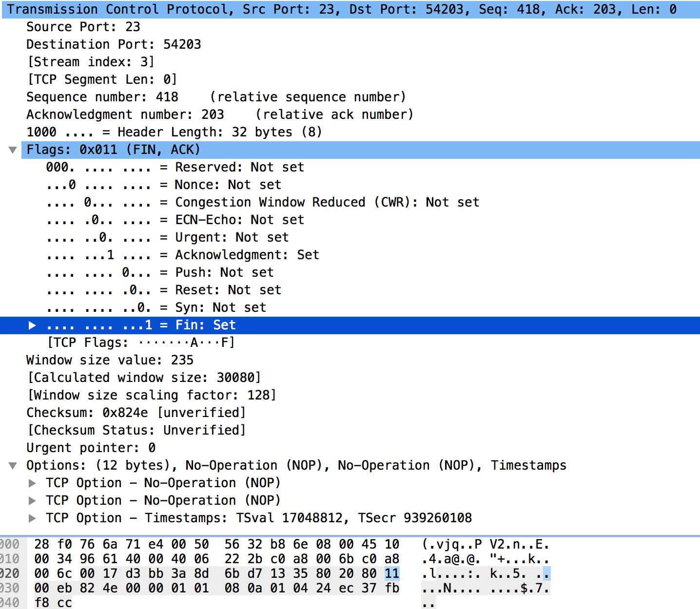Screen dimensions: 700x609
Task: Expand second TCP Option No-Operation (NOP)
Action: click(x=32, y=500)
